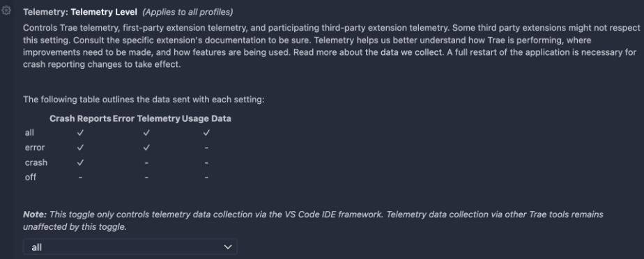
Task: Click the Crash Reports checkmark in the all row
Action: tap(81, 132)
